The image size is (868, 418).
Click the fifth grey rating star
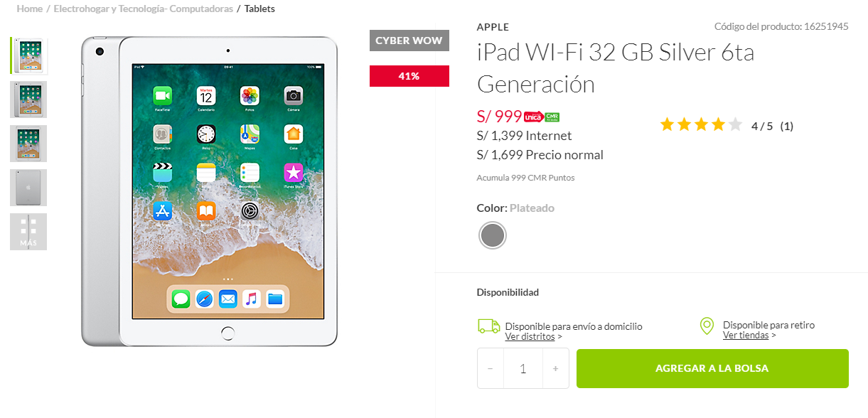coord(735,125)
